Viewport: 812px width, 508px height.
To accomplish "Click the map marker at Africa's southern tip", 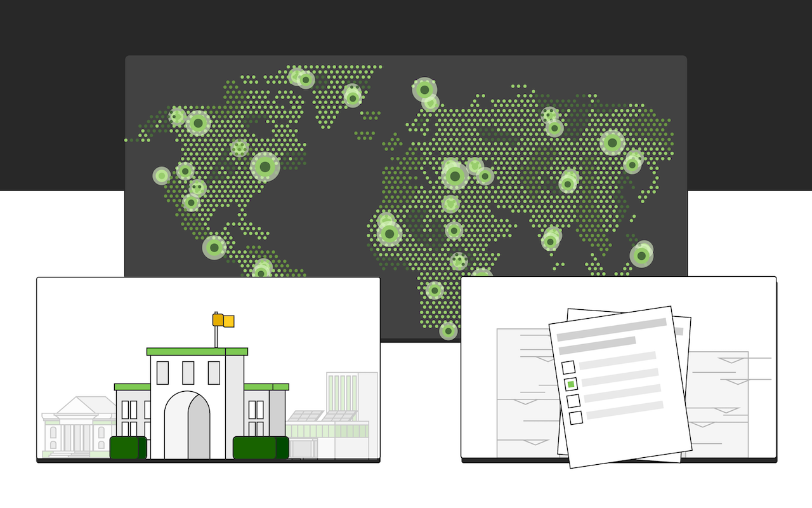I will point(449,330).
